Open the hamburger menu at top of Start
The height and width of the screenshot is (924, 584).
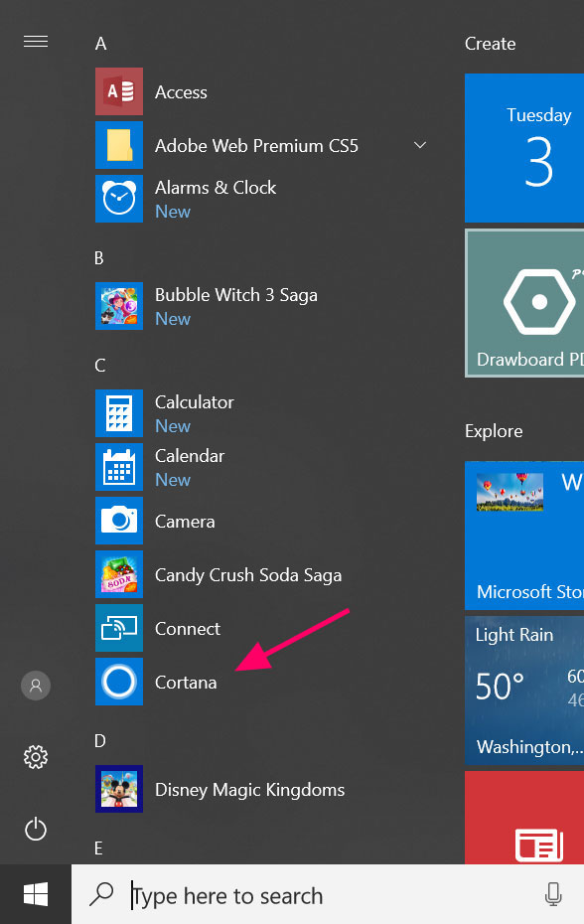pos(36,42)
